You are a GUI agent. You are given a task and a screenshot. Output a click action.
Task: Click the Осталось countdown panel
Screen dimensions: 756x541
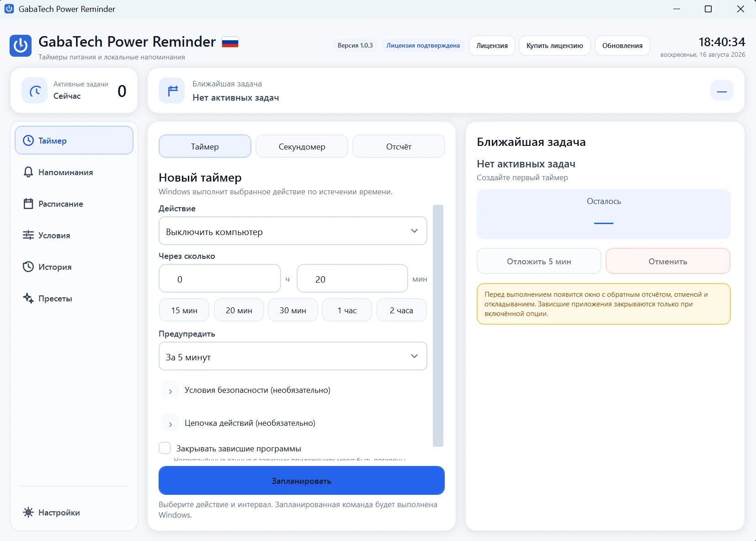click(x=604, y=214)
